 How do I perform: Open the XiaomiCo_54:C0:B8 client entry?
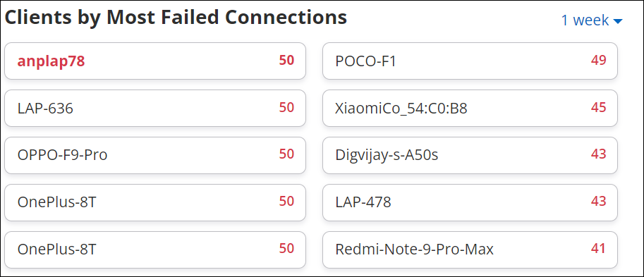coord(470,109)
